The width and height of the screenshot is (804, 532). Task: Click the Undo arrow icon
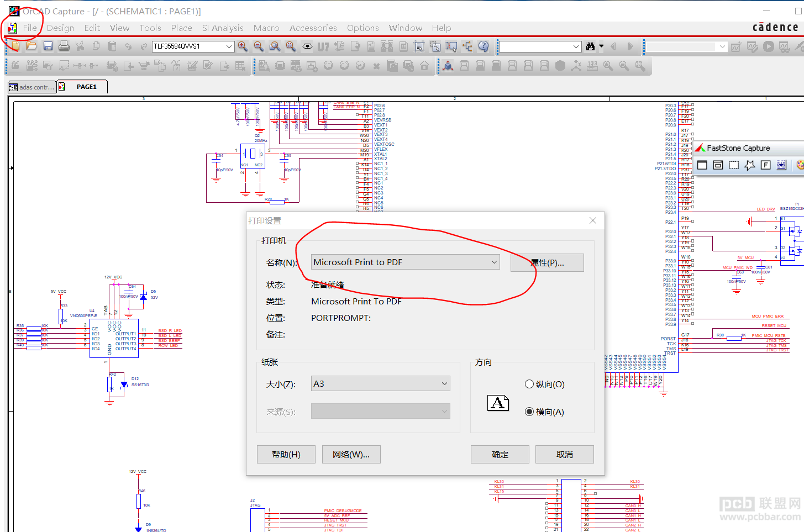pyautogui.click(x=128, y=46)
